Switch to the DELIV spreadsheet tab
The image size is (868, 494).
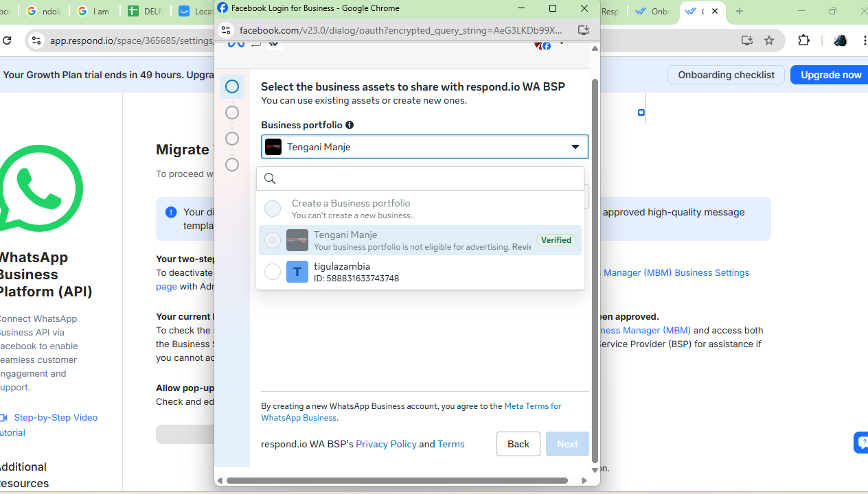tap(146, 11)
